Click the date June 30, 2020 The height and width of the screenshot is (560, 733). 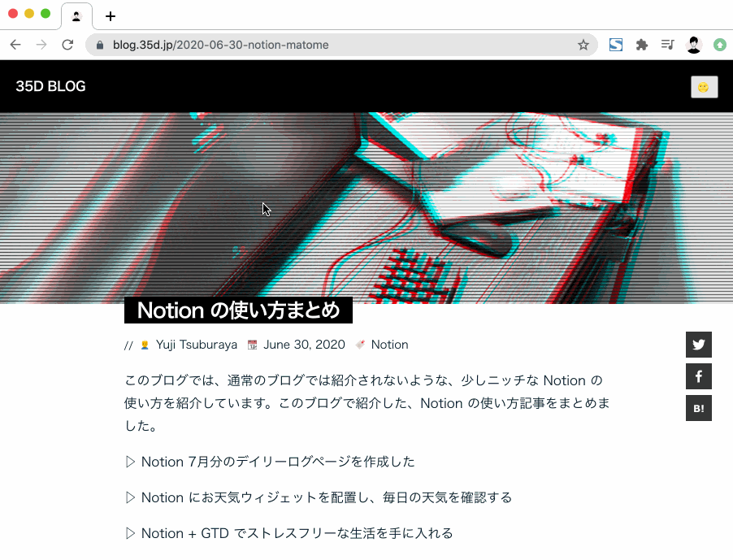point(304,345)
